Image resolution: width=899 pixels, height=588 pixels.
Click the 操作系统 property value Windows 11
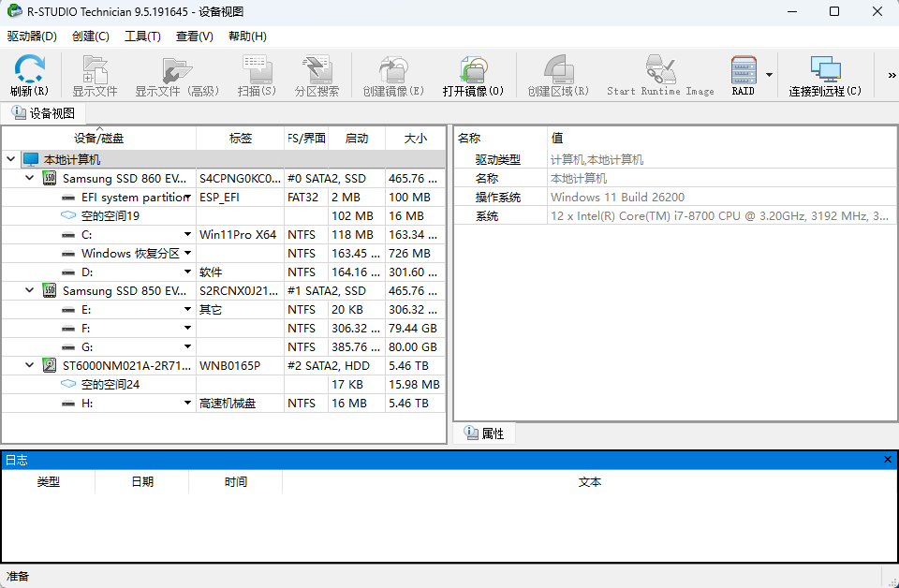(617, 198)
